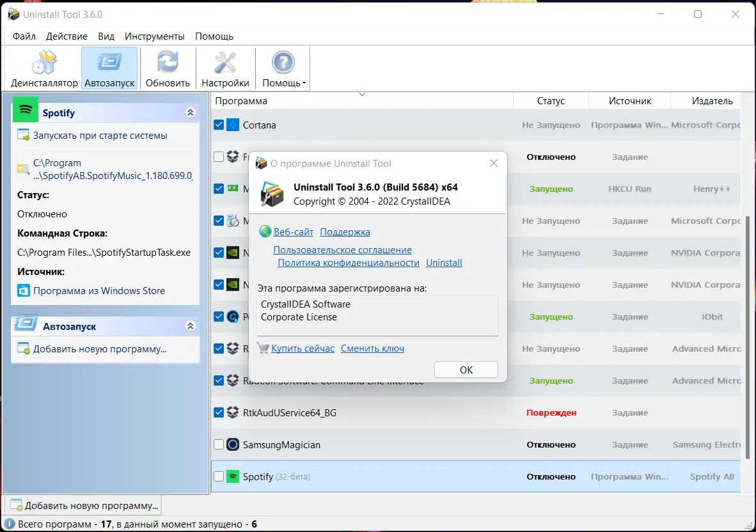Screen dimensions: 756x532
Task: Click the Автозапуск panel header icon in sidebar
Action: tap(25, 323)
